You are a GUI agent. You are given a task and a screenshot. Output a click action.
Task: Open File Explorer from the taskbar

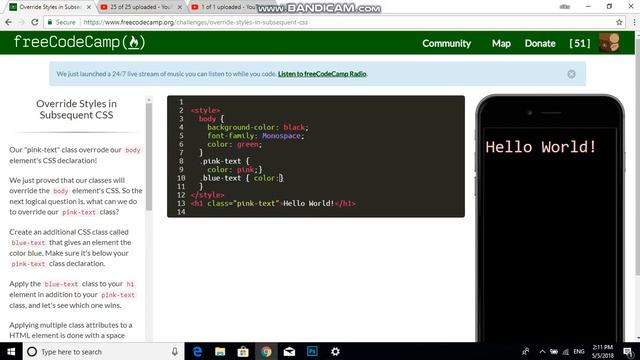coord(220,351)
